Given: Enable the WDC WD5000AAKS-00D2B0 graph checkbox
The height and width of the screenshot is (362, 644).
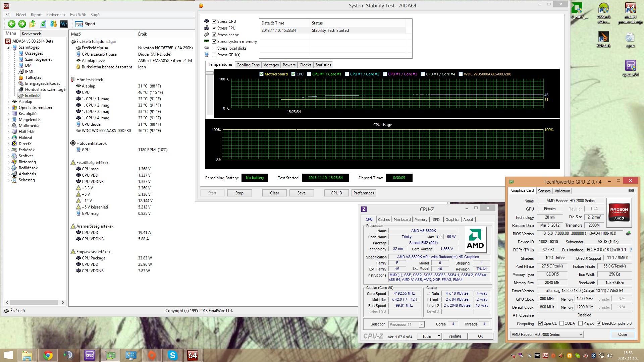Looking at the screenshot, I should coord(461,74).
